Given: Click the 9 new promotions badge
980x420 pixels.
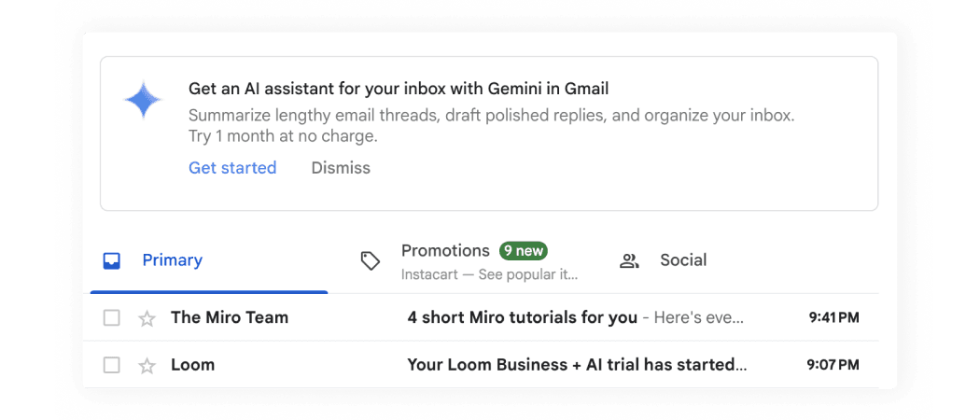Looking at the screenshot, I should 523,251.
